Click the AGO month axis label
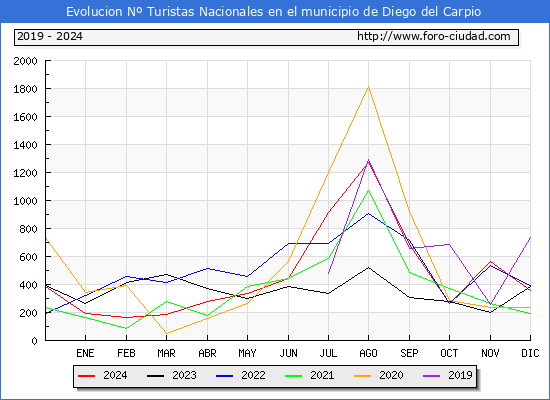This screenshot has width=550, height=400. 368,353
